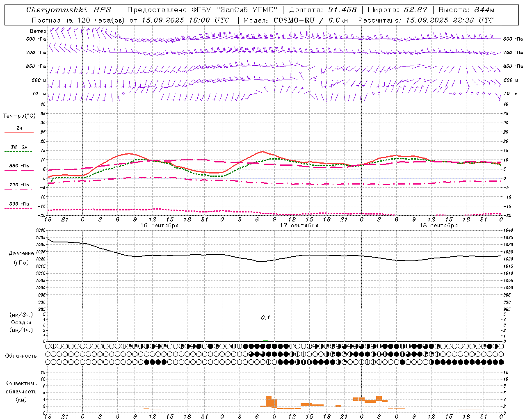Click the small green precipitation bar under 0.1
The width and height of the screenshot is (525, 420).
266,341
